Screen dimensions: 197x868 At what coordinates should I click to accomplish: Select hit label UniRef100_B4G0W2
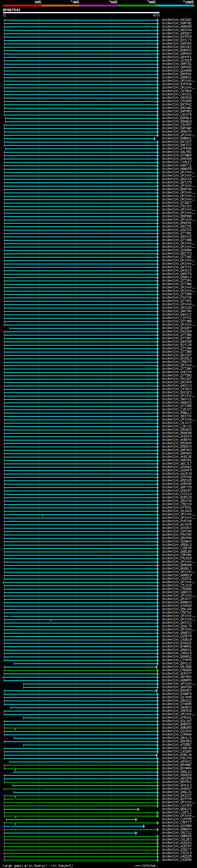(176, 108)
